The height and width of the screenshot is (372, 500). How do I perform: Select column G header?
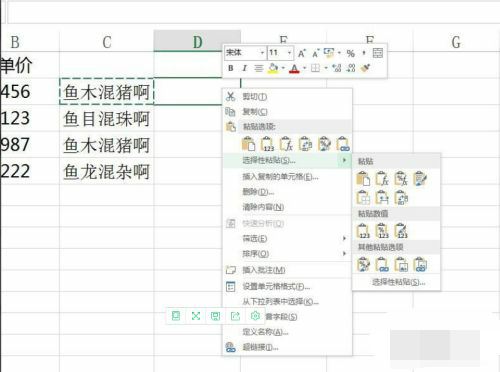[456, 42]
